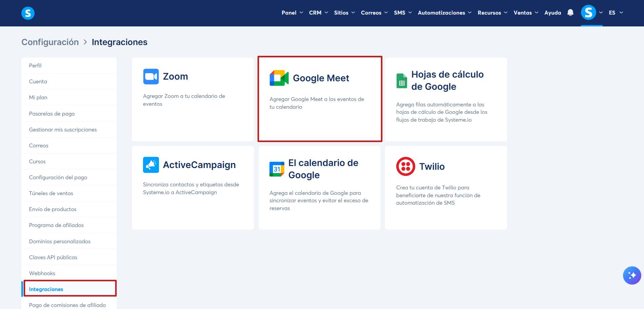Viewport: 644px width, 309px height.
Task: Click the Google Calendar icon
Action: pos(277,169)
